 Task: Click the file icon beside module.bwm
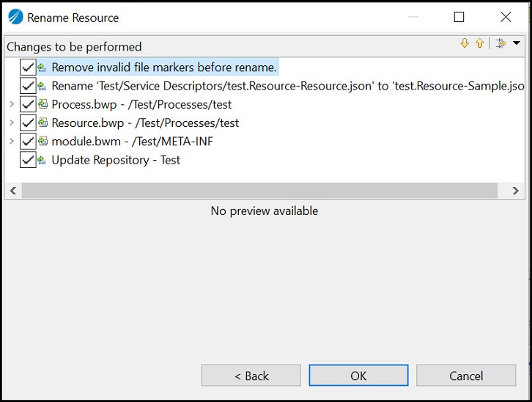point(43,141)
